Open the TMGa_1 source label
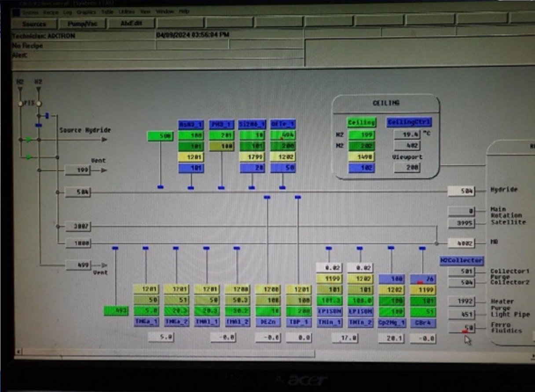Screen dimensions: 535x392 (x=146, y=322)
